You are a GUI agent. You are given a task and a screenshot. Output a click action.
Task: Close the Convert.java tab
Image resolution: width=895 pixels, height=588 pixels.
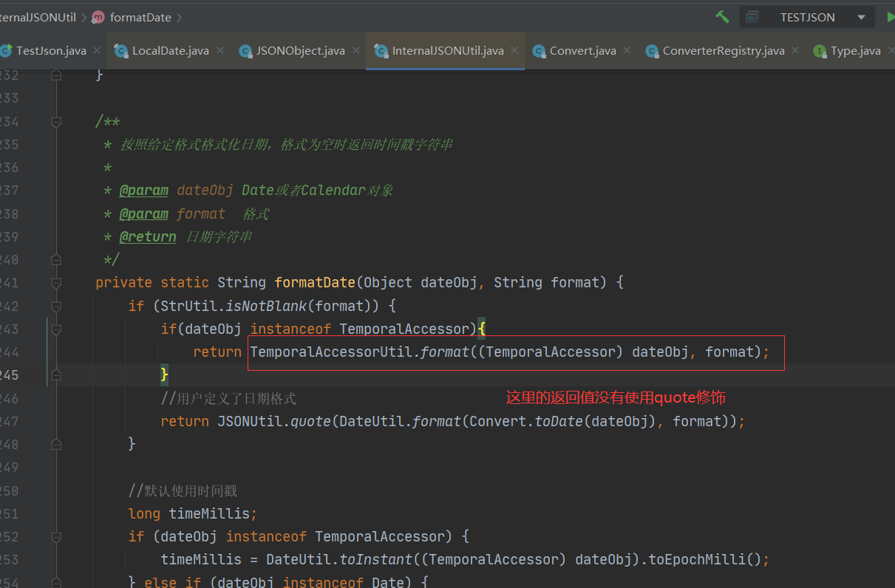click(x=627, y=50)
